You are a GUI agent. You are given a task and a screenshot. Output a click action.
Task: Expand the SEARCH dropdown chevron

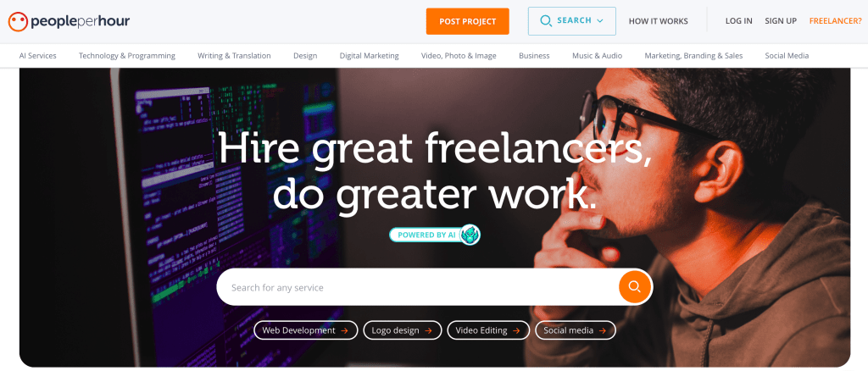(599, 21)
